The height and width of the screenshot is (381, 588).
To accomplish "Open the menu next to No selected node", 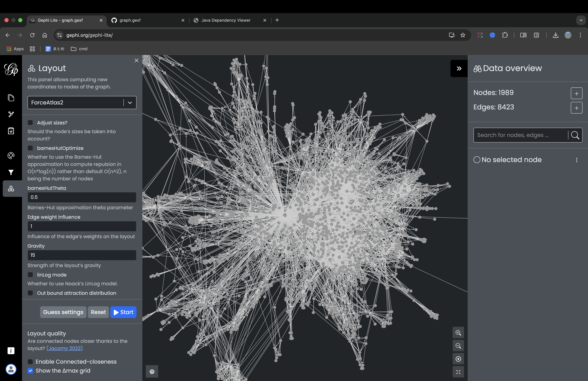I will click(x=577, y=160).
